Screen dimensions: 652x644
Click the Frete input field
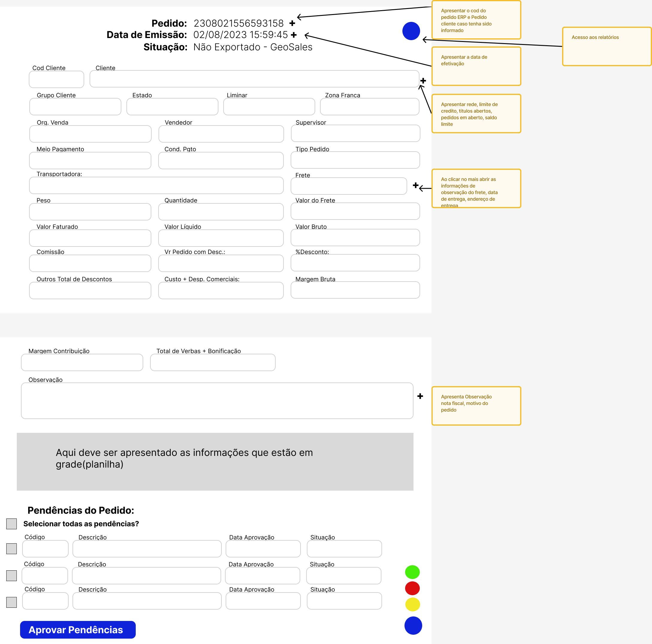click(x=348, y=186)
